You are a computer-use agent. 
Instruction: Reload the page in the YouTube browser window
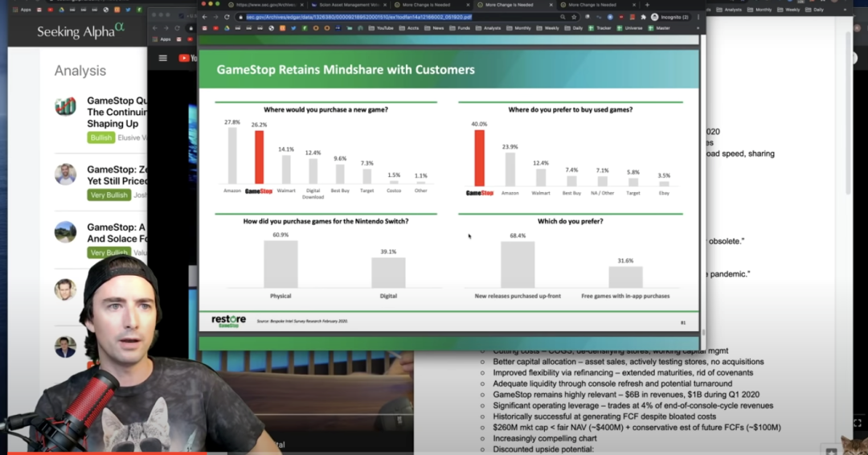[177, 28]
